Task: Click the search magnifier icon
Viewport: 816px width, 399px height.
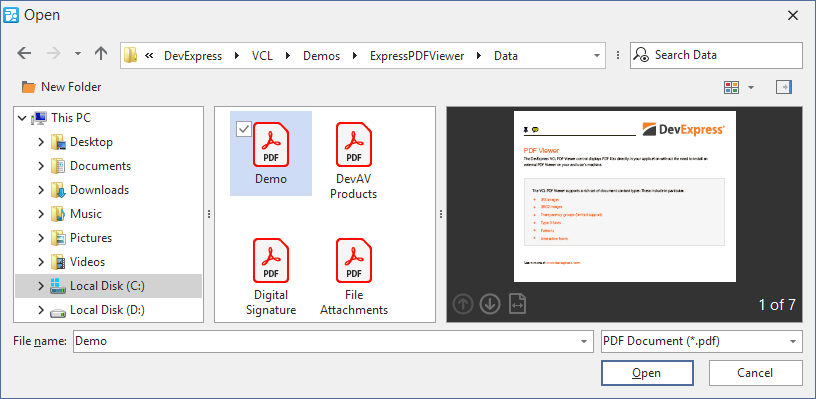Action: pyautogui.click(x=642, y=55)
